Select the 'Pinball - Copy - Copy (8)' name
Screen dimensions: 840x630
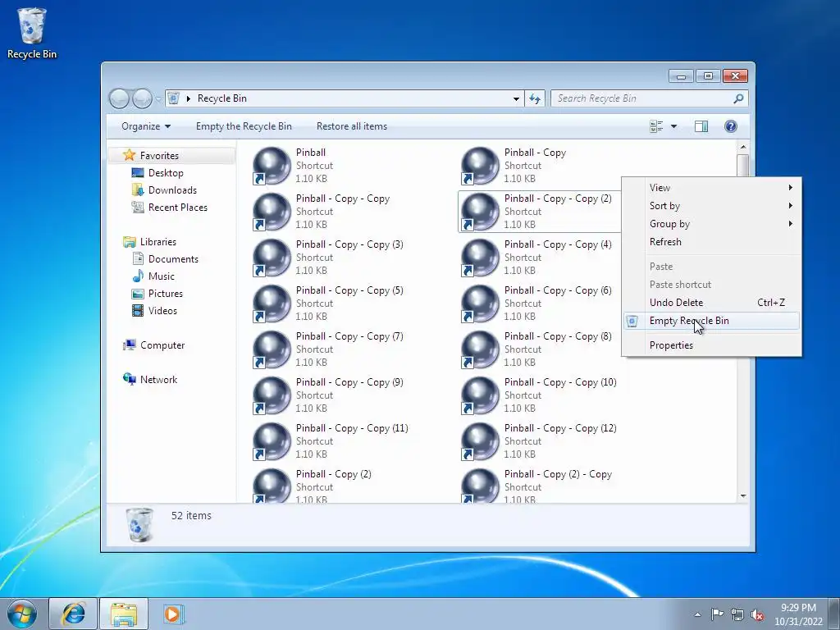pos(558,337)
